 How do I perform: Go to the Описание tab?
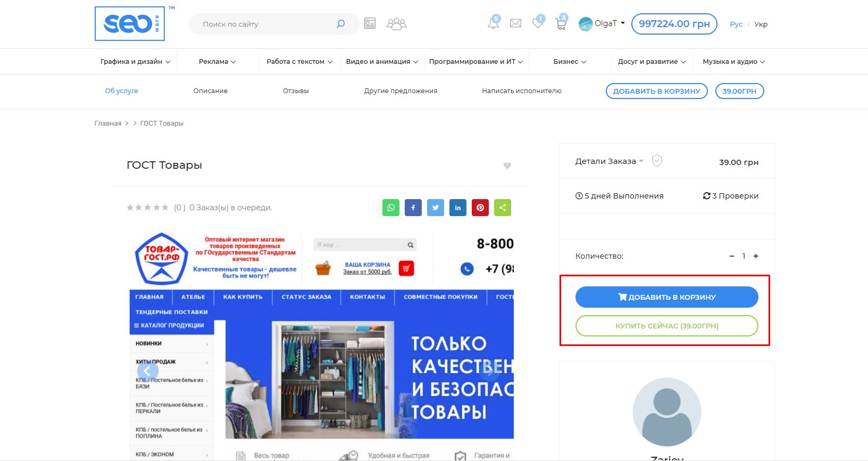(210, 91)
